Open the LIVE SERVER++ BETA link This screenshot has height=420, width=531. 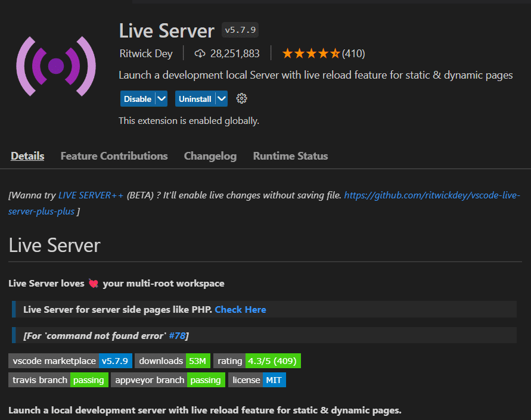click(x=92, y=195)
